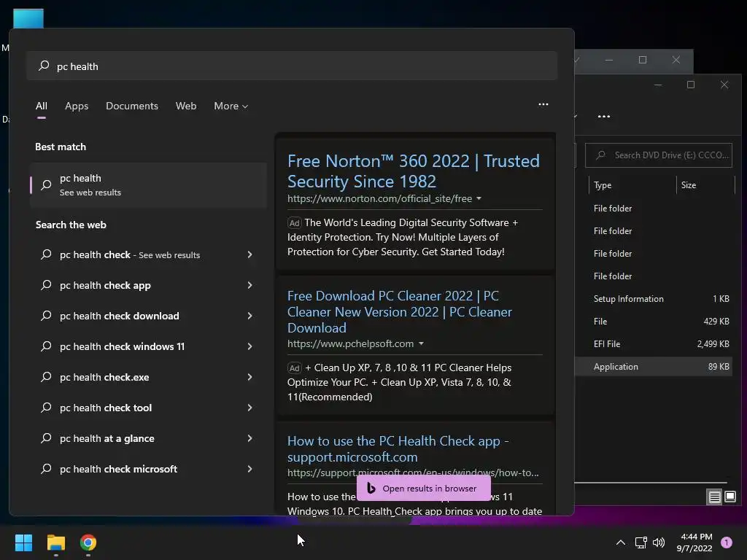Click Explorer's 'Search DVD Drive (E:)' field

coord(659,155)
